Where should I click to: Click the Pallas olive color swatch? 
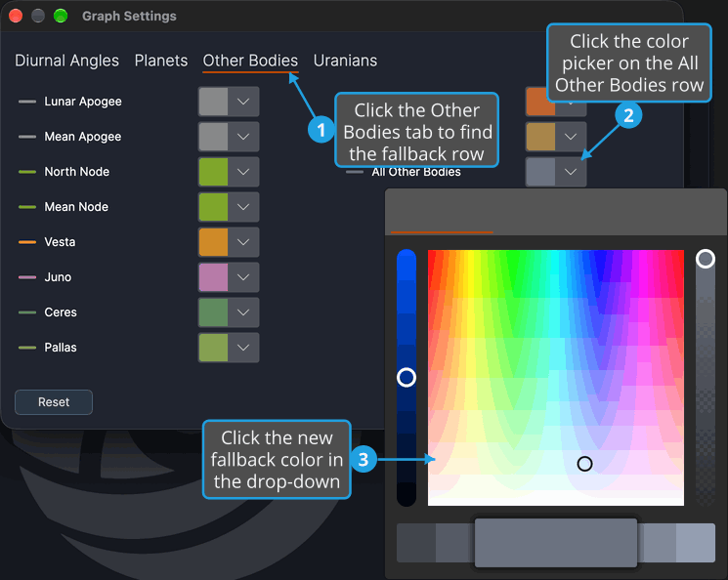[214, 348]
